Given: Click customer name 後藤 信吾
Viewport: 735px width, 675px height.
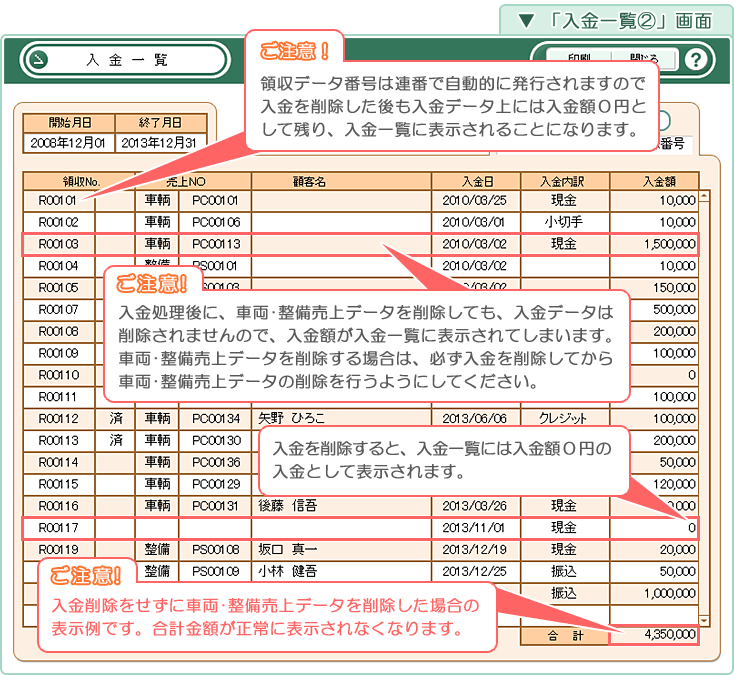Looking at the screenshot, I should pyautogui.click(x=287, y=505).
